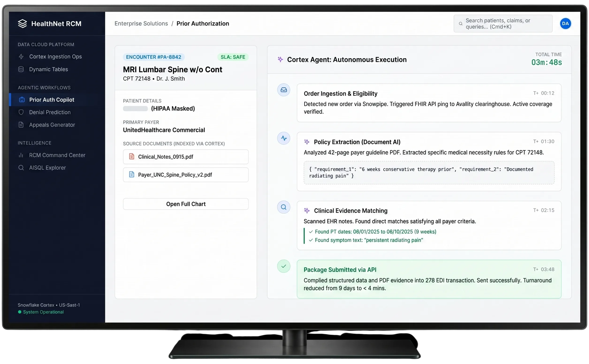The image size is (589, 364).
Task: Click the green checkmark step icon for Package Submitted
Action: pos(284,266)
